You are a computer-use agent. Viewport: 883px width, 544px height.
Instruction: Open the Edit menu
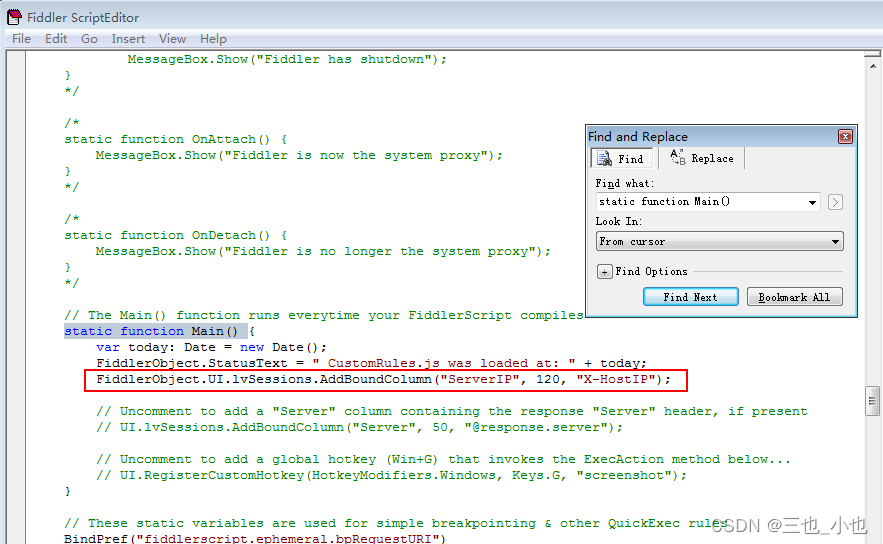(x=56, y=39)
